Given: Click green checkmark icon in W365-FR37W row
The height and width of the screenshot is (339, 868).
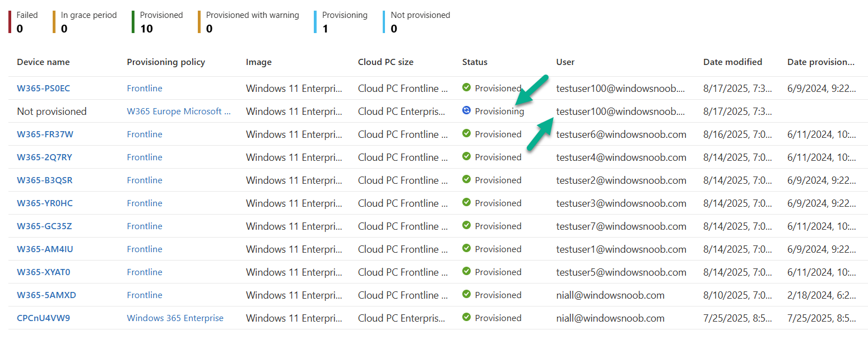Looking at the screenshot, I should click(x=466, y=134).
